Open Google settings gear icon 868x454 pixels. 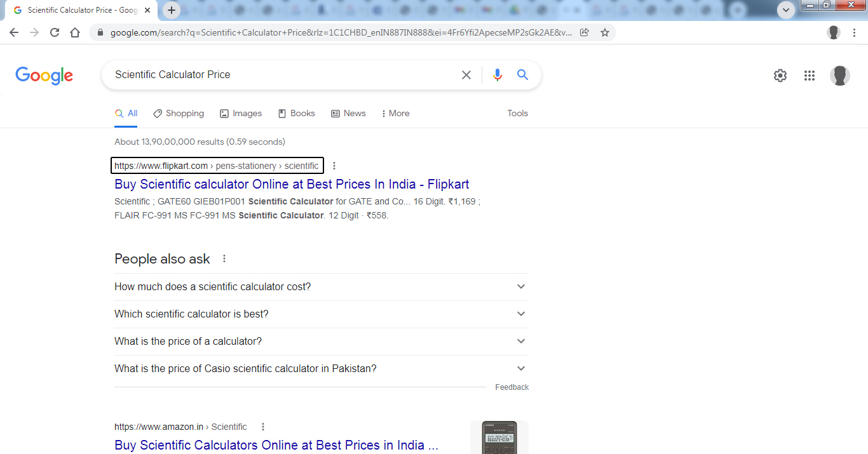[x=780, y=76]
